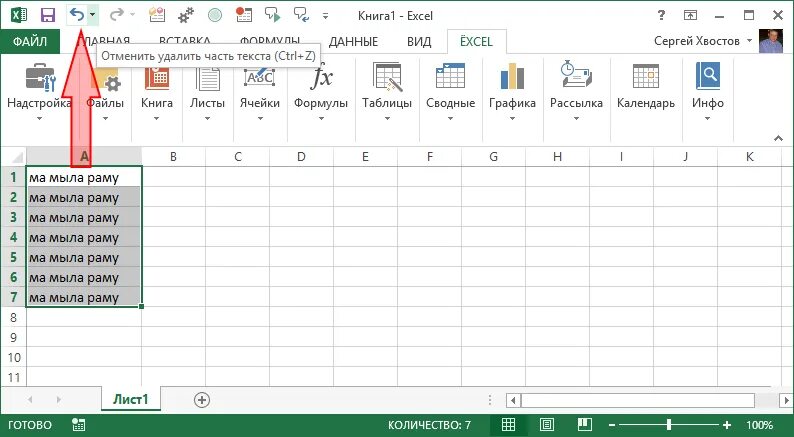Viewport: 794px width, 437px height.
Task: Open the Таблицы ribbon menu
Action: click(x=387, y=91)
